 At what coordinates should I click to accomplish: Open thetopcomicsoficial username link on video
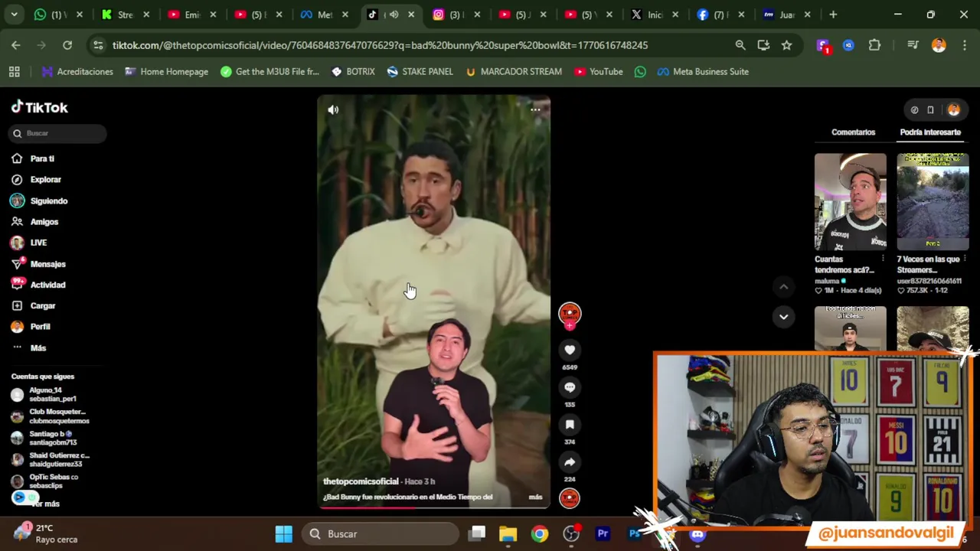coord(361,481)
